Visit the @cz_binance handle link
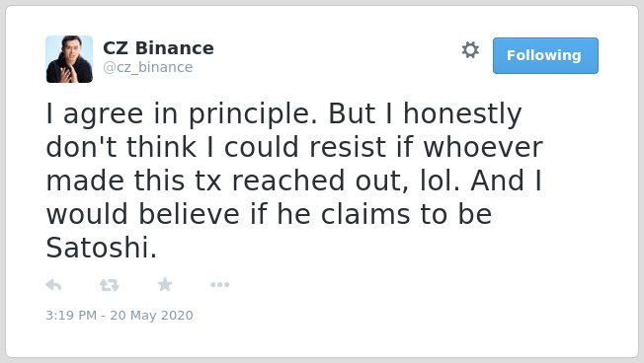Viewport: 644px width, 363px height. (x=148, y=67)
